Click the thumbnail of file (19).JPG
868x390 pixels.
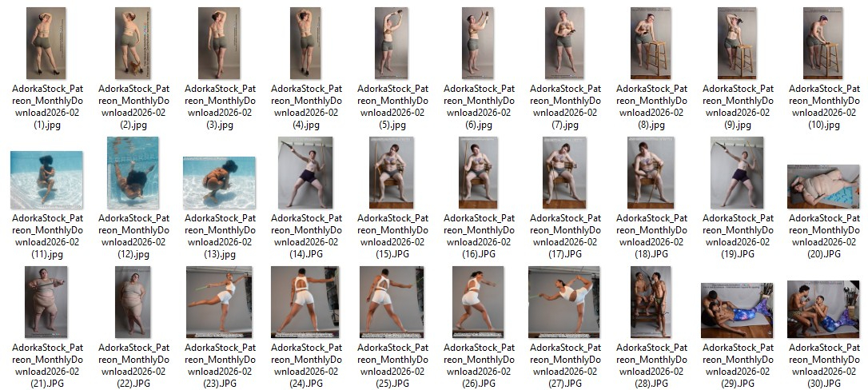737,173
